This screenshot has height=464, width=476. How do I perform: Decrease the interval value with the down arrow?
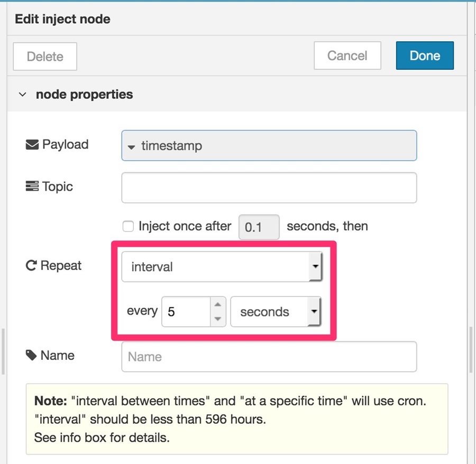pyautogui.click(x=218, y=319)
